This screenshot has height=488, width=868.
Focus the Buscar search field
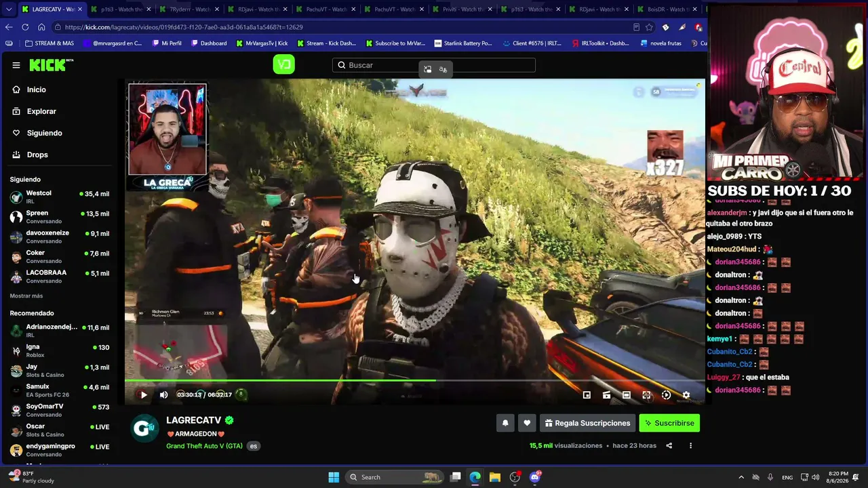coord(434,65)
